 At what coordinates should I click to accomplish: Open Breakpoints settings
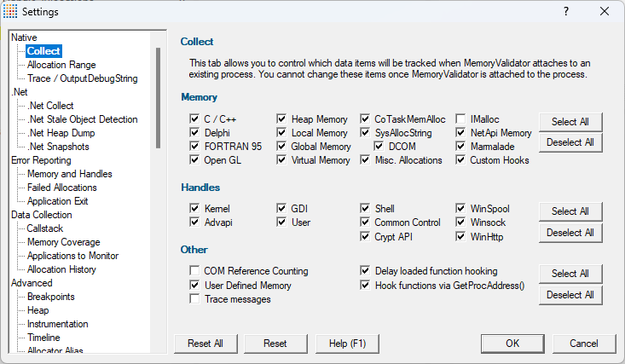(x=50, y=297)
